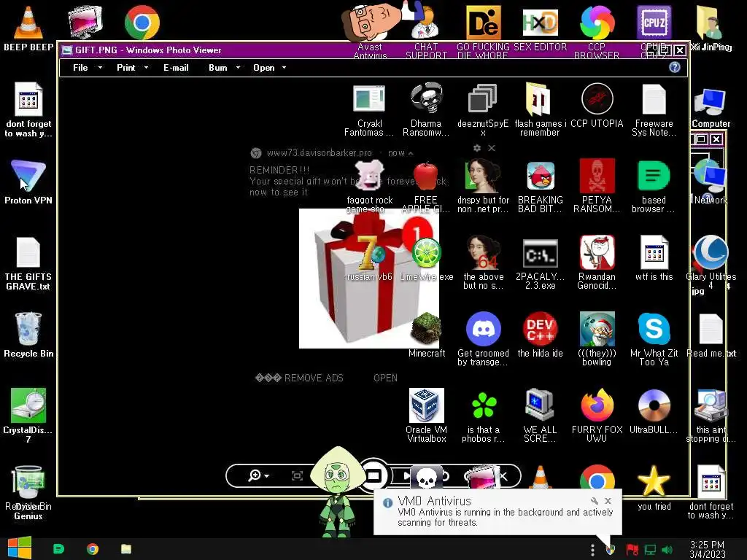Open the UltraBULL... disc icon
This screenshot has height=560, width=747.
click(654, 405)
